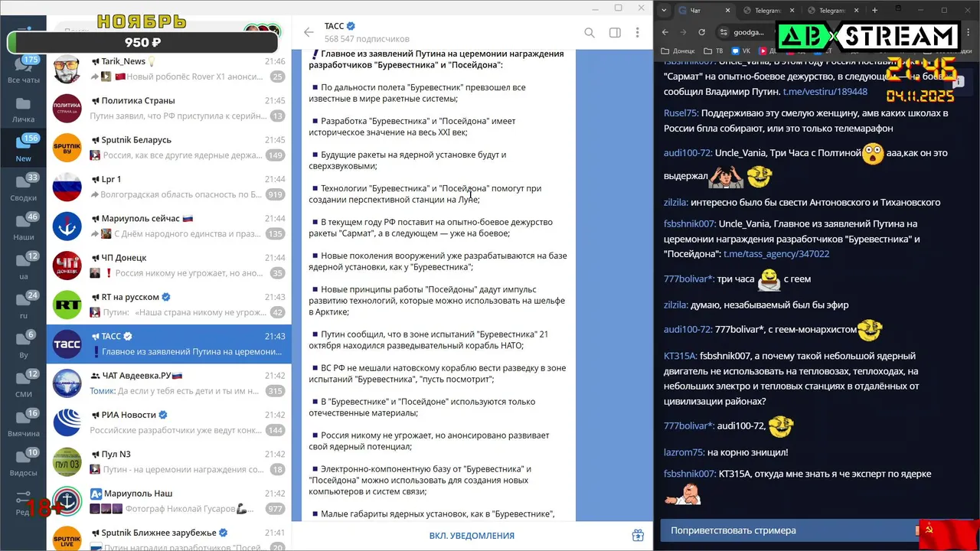Toggle the Telegram right info panel icon
Image resolution: width=980 pixels, height=551 pixels.
tap(614, 32)
